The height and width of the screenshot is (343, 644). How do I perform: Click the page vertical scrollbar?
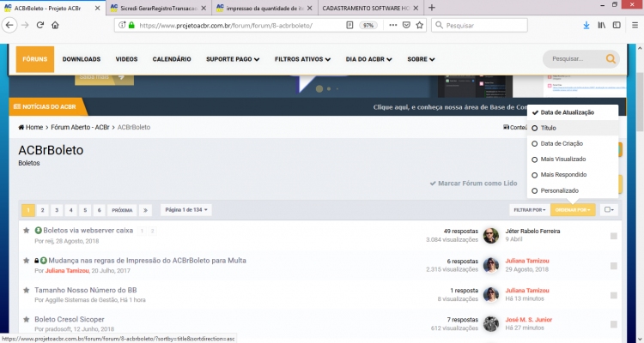[640, 102]
